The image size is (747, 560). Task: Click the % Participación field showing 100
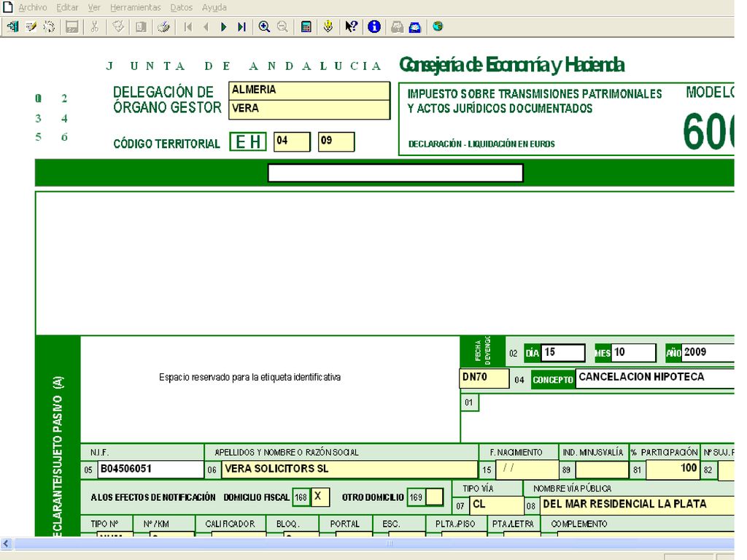coord(672,469)
